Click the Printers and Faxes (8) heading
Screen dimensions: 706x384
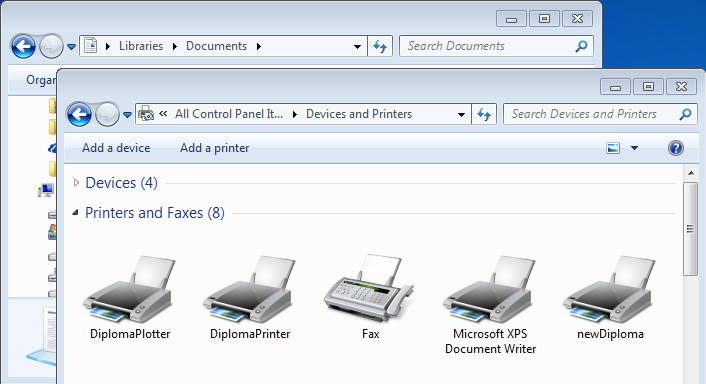[x=155, y=212]
